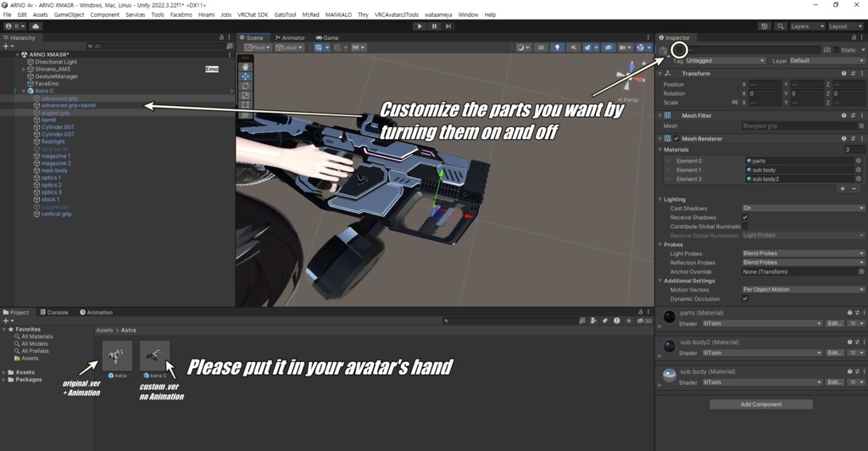868x451 pixels.
Task: Pick material for Element 0 parts
Action: (x=859, y=161)
